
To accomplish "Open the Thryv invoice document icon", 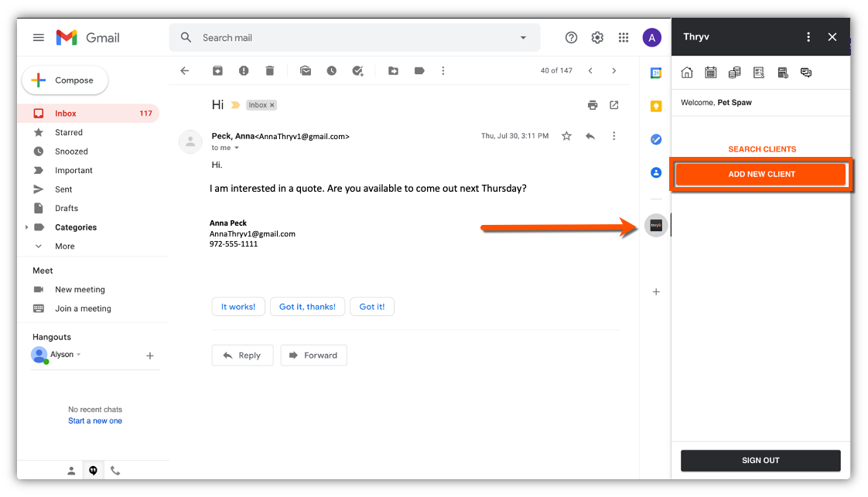I will 759,73.
